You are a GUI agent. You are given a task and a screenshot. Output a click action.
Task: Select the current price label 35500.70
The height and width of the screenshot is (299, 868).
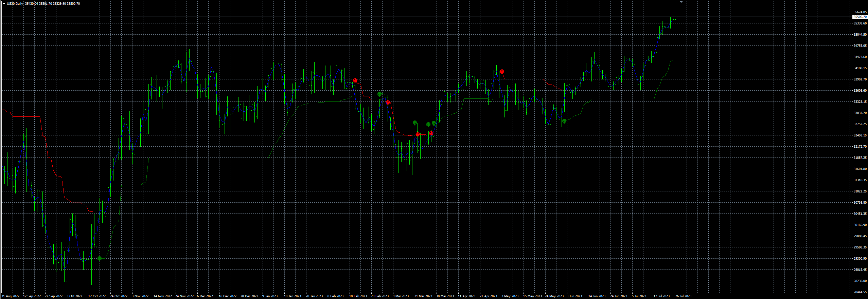860,17
